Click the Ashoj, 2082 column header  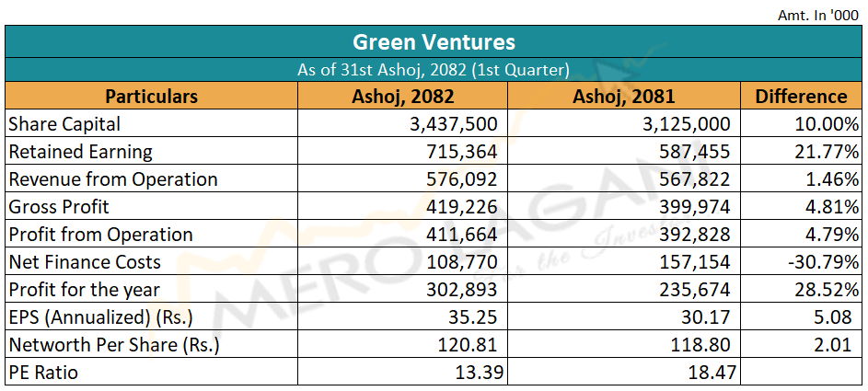coord(403,97)
